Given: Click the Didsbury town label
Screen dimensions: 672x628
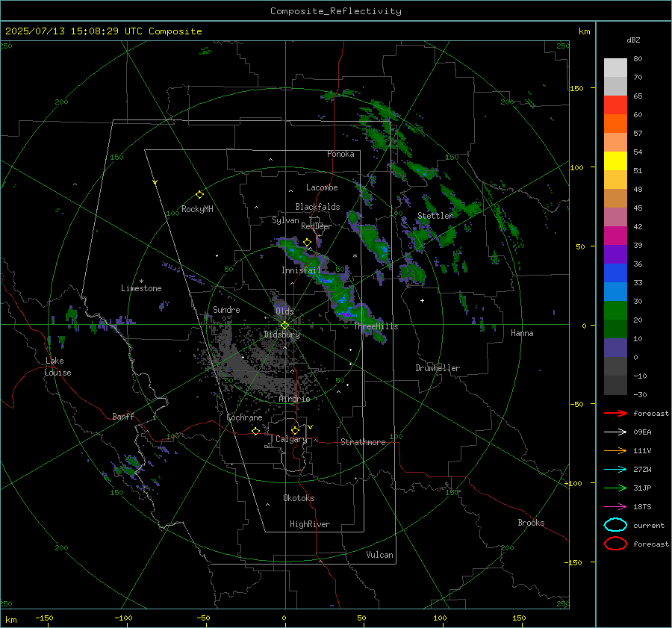Looking at the screenshot, I should 281,335.
